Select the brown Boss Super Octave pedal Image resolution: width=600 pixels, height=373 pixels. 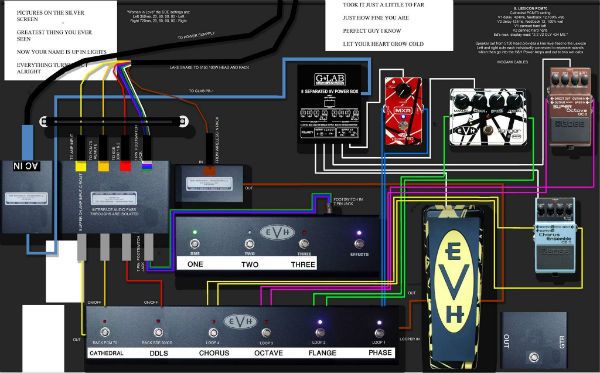click(570, 107)
